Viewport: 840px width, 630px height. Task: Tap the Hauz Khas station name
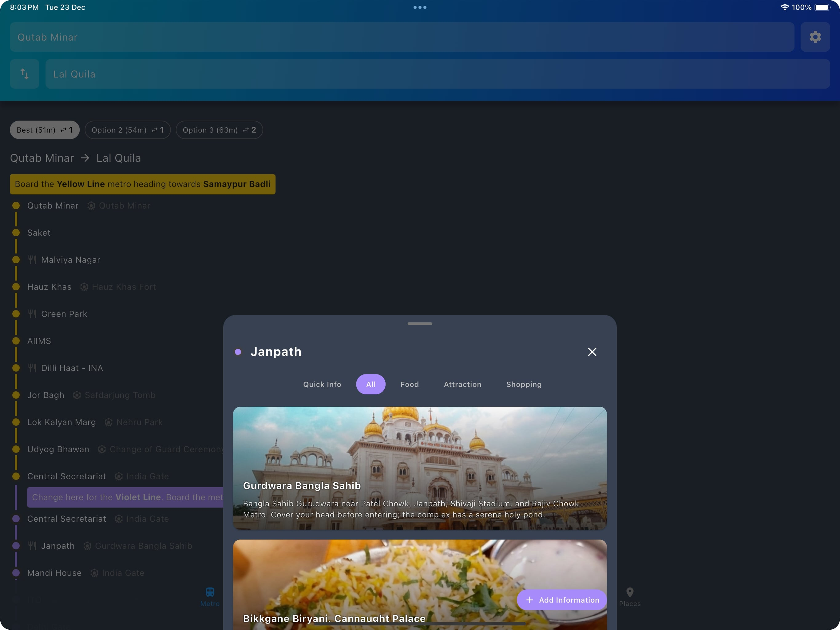[50, 287]
